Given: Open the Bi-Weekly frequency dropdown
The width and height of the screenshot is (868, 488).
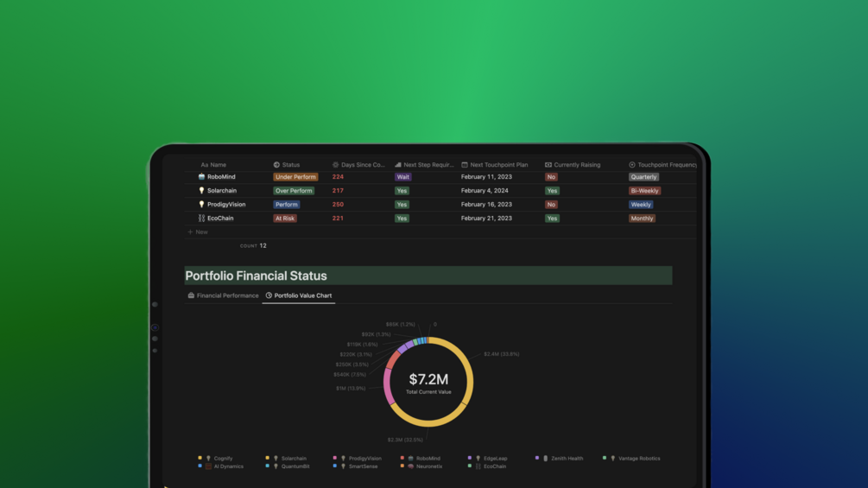Looking at the screenshot, I should coord(645,191).
